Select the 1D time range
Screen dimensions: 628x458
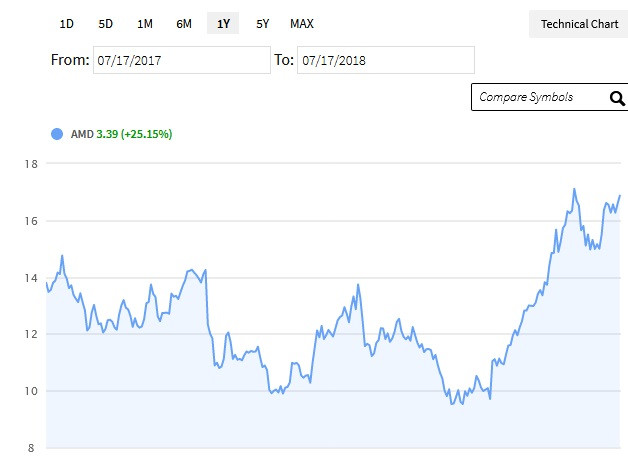(x=66, y=24)
